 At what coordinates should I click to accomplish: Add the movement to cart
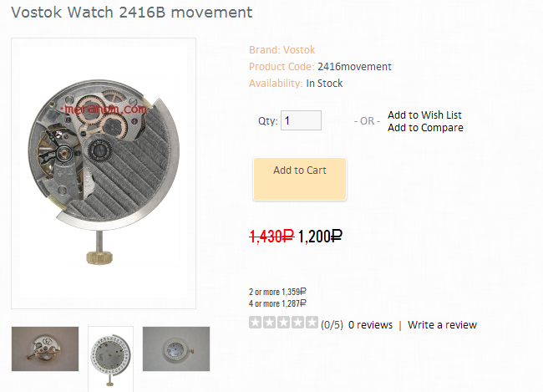300,179
